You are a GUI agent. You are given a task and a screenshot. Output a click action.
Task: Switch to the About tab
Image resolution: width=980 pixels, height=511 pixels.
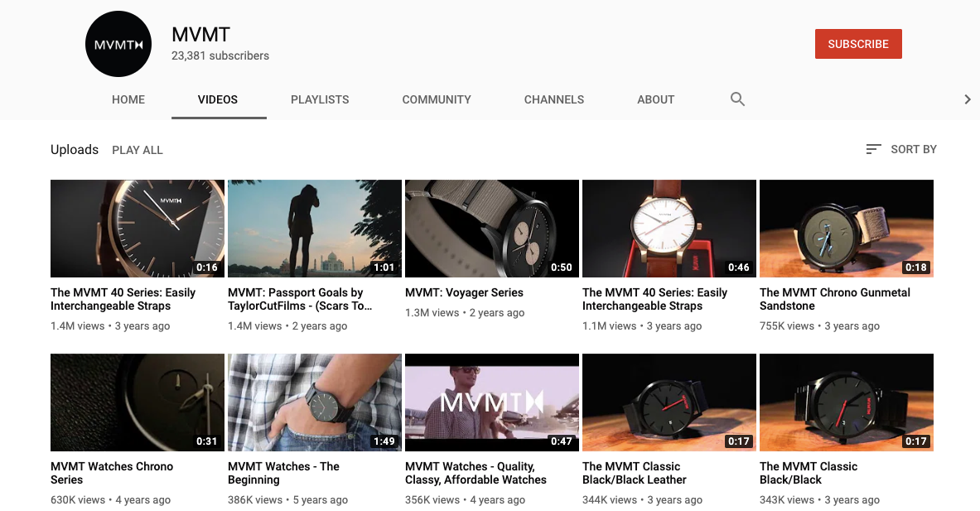(655, 99)
